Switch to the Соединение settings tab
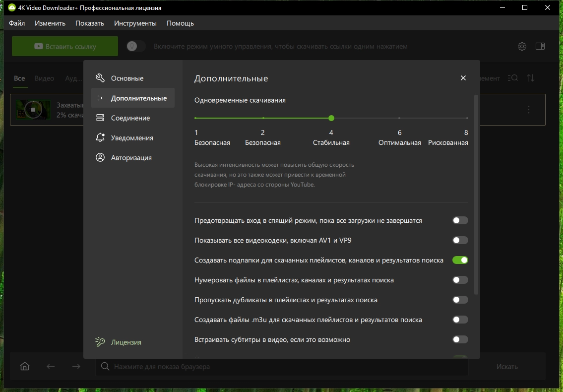This screenshot has height=392, width=563. [130, 118]
